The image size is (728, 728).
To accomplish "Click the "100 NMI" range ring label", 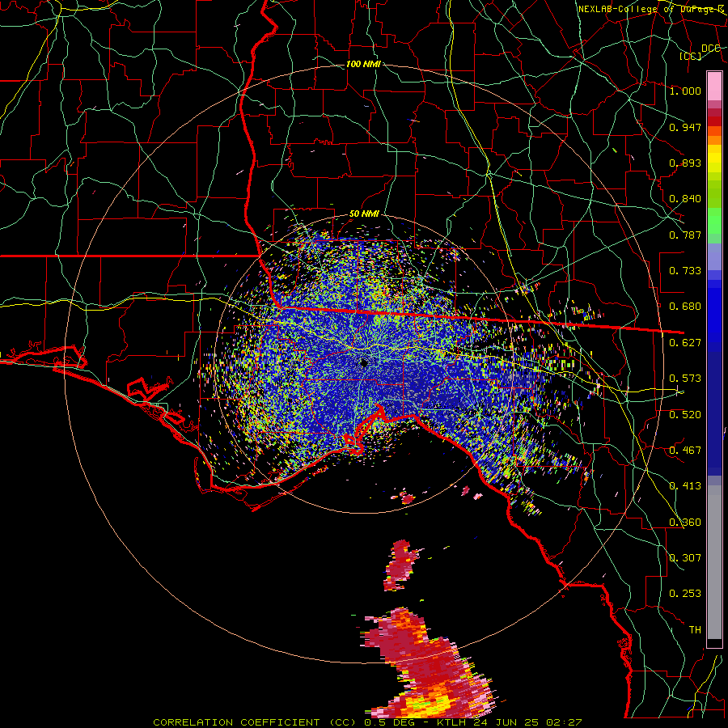I will 363,64.
